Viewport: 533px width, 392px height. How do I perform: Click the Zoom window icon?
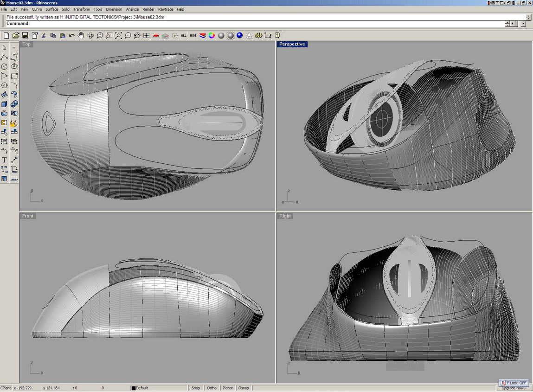[109, 35]
